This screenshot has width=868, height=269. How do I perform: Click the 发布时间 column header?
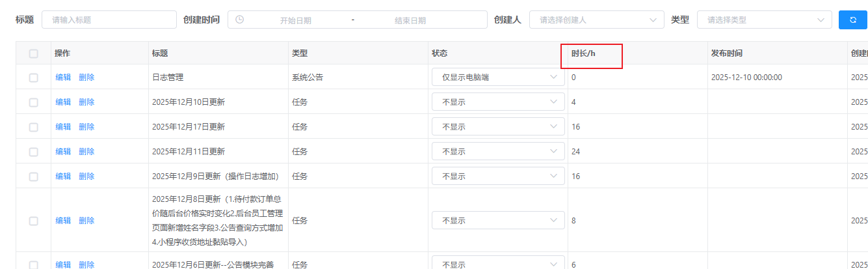726,53
